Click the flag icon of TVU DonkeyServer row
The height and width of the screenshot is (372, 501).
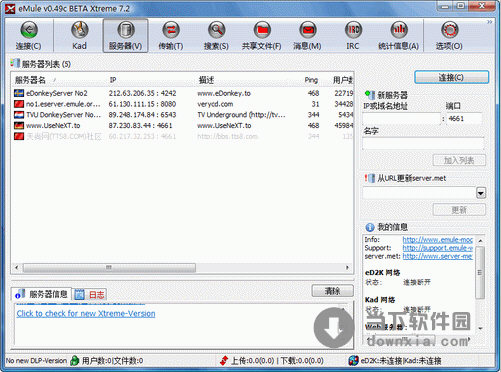[19, 115]
